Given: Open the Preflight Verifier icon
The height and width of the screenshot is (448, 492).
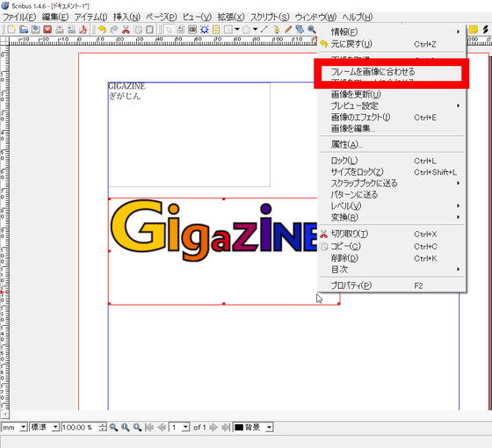Looking at the screenshot, I should [71, 30].
